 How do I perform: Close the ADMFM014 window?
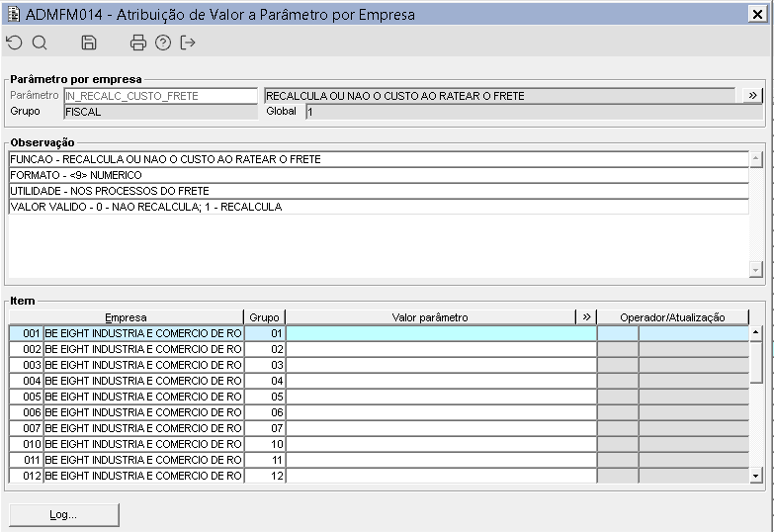pos(757,14)
